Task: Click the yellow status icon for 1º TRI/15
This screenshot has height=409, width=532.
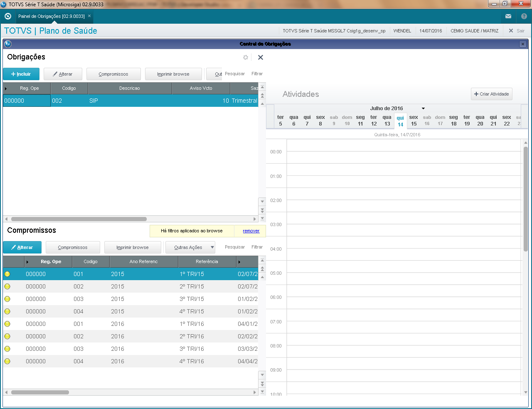Action: [7, 274]
